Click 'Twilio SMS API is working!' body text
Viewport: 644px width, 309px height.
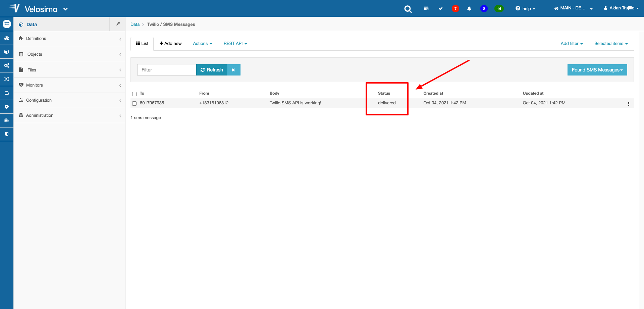[296, 103]
